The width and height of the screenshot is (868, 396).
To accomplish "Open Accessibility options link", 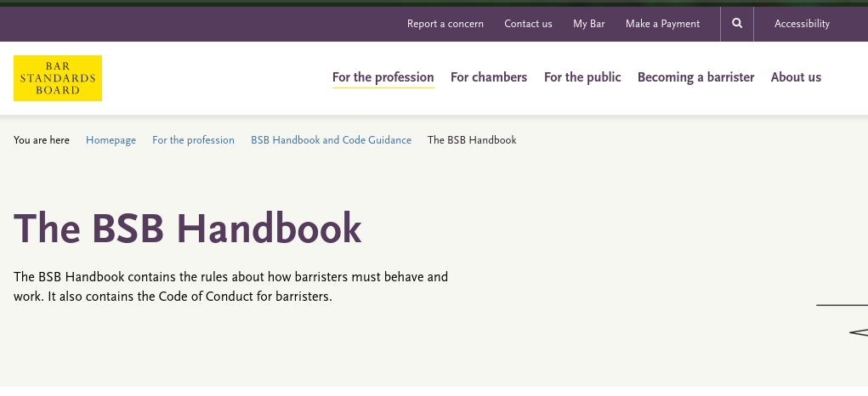I will 802,24.
